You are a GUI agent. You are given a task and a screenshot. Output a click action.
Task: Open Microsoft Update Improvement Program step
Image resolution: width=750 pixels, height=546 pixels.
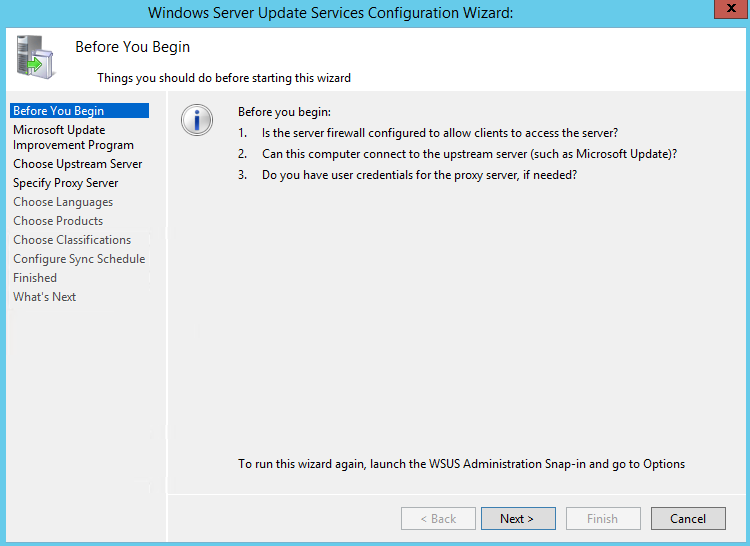click(73, 138)
